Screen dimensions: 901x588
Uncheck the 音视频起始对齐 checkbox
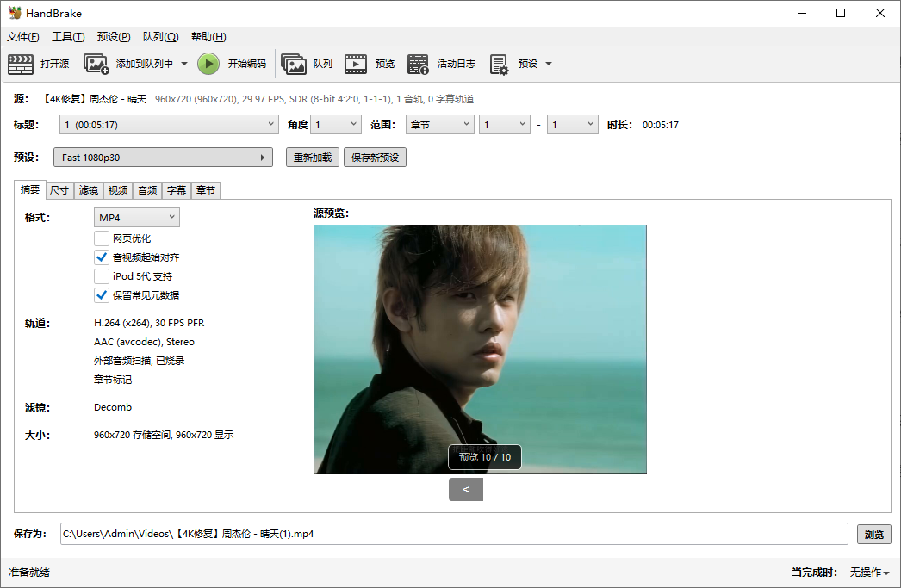point(102,257)
